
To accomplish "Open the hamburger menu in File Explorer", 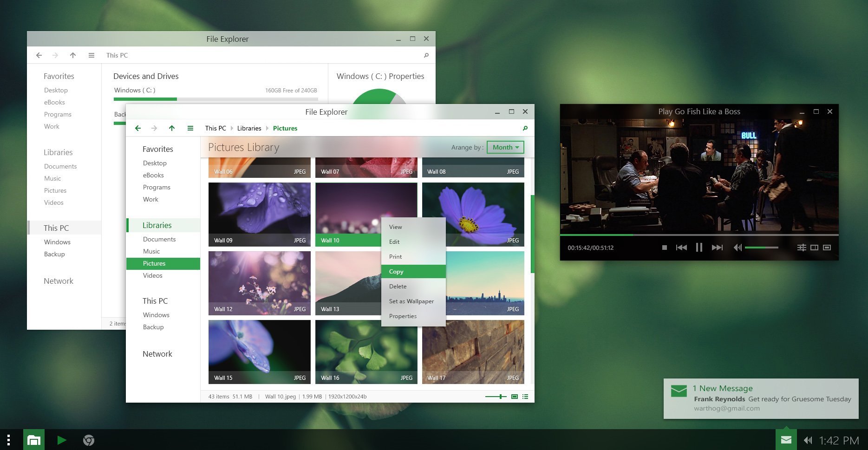I will coord(190,128).
